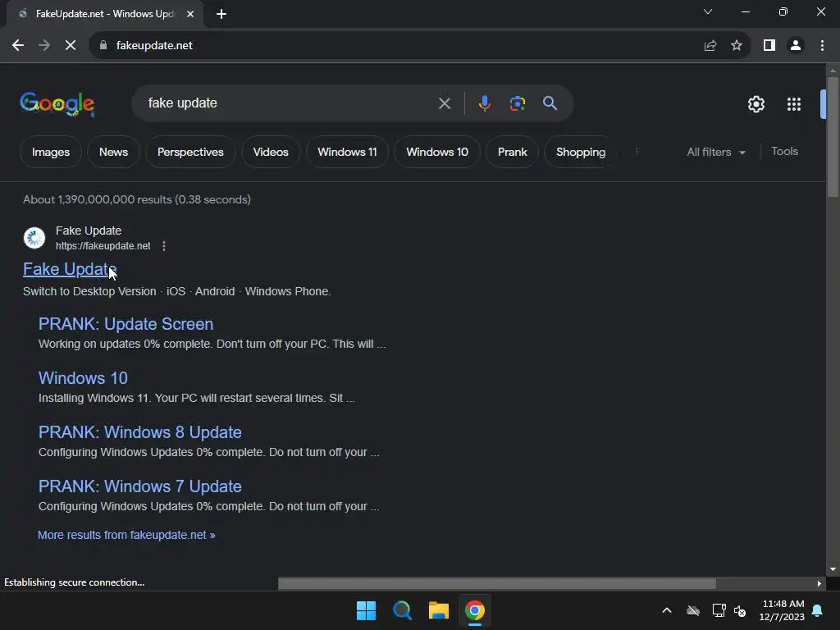
Task: Open search Tools
Action: pos(784,152)
